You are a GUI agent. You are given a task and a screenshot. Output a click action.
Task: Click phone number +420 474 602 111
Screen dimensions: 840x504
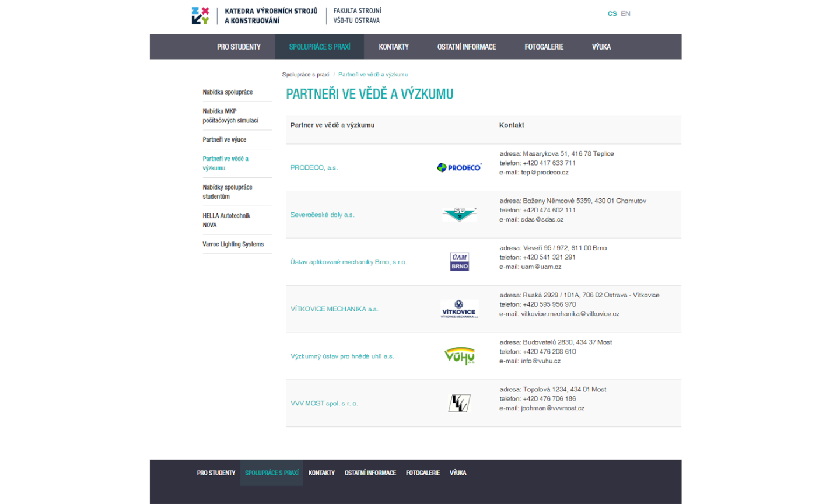(x=549, y=210)
